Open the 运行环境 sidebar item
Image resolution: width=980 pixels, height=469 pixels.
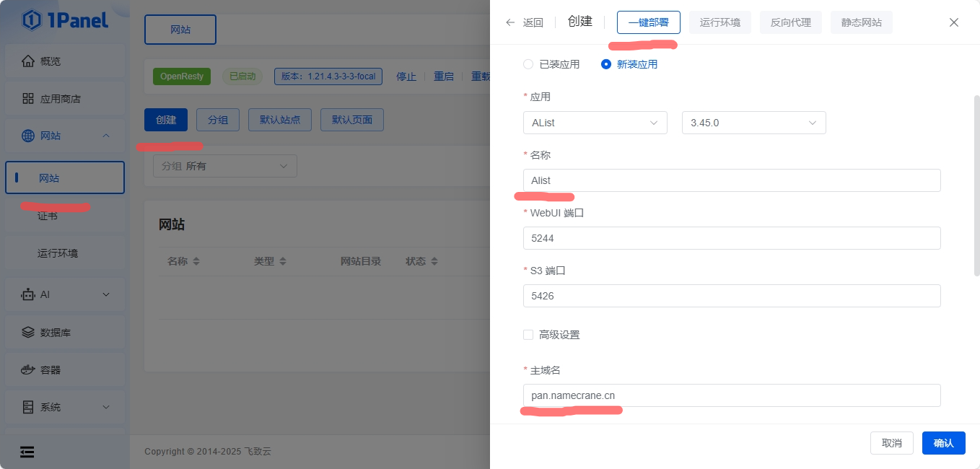click(65, 253)
